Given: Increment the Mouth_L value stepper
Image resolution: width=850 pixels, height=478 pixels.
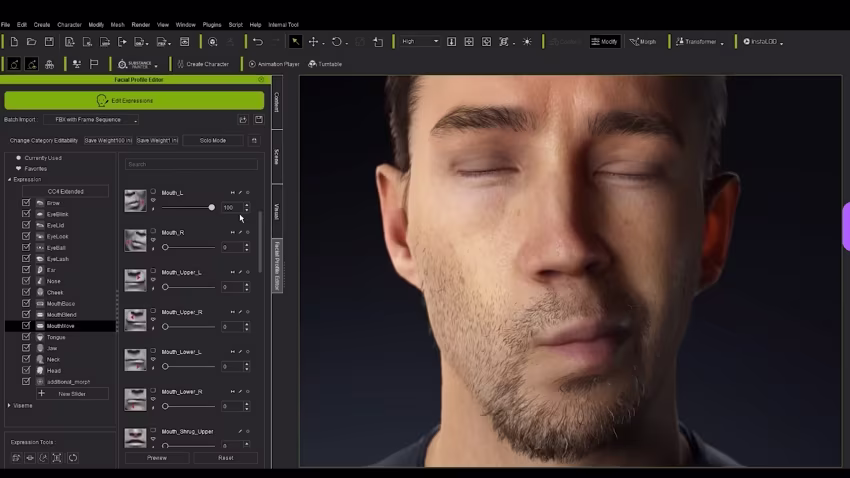Looking at the screenshot, I should pyautogui.click(x=247, y=205).
